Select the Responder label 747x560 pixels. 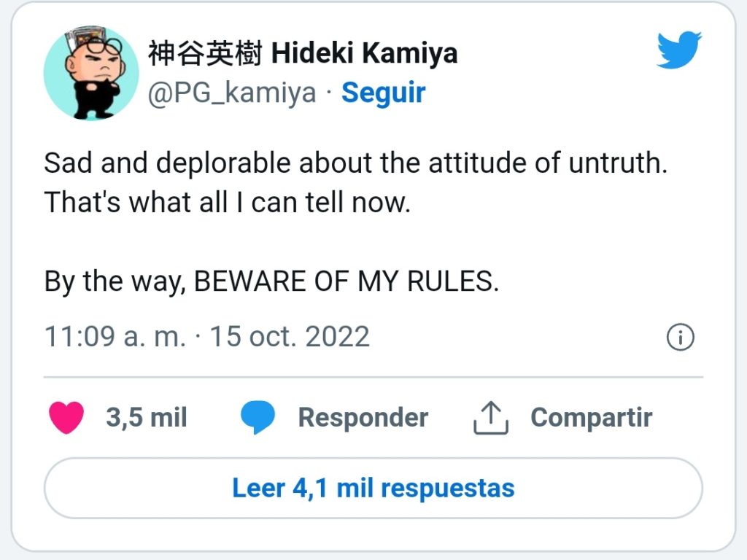(x=363, y=418)
